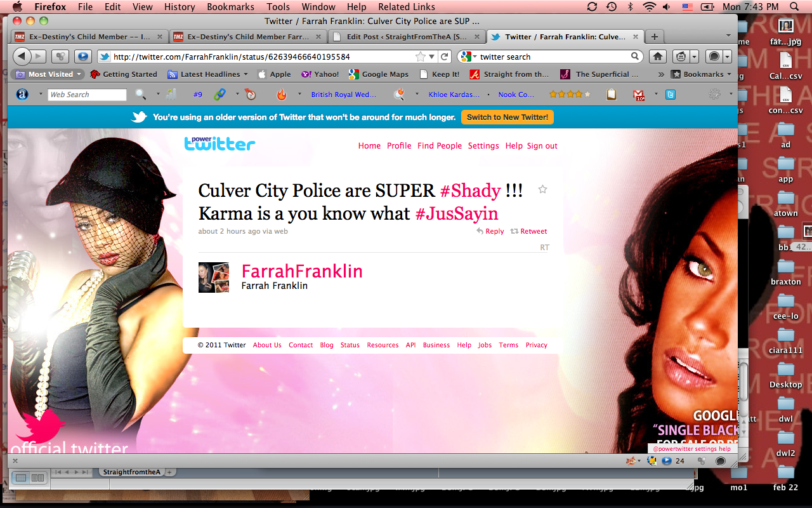
Task: Open the History menu in menu bar
Action: [180, 7]
